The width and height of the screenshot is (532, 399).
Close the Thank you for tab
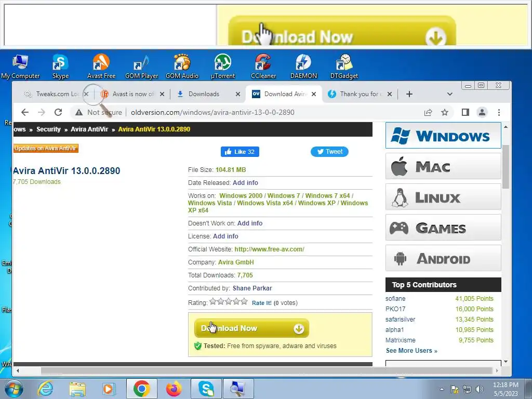390,94
